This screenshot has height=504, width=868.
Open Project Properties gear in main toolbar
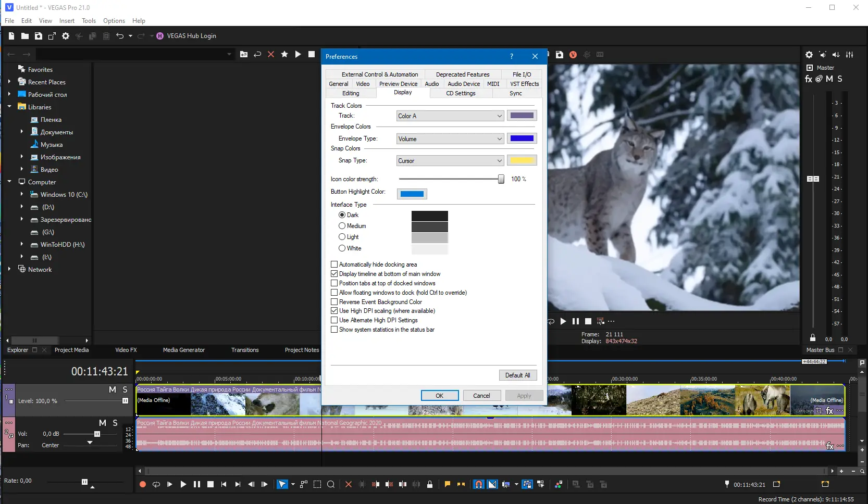click(66, 36)
